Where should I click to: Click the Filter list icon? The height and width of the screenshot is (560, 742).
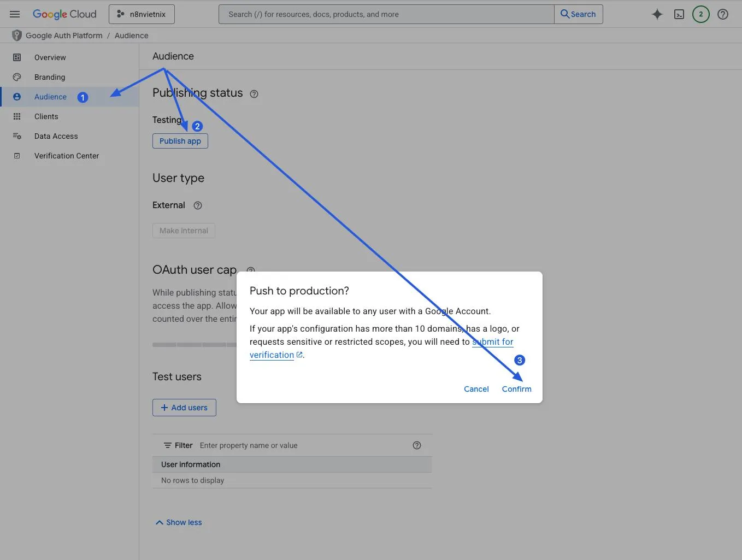(168, 445)
